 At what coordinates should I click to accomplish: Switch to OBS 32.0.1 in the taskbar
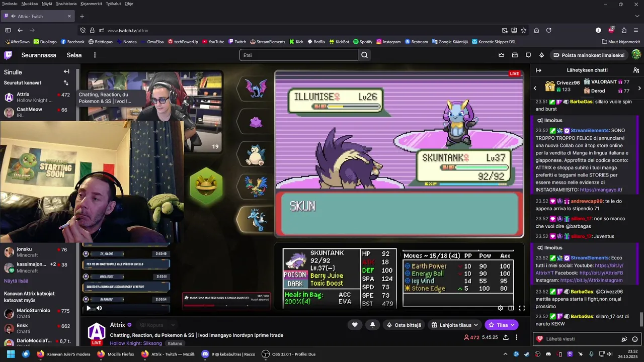pos(288,354)
